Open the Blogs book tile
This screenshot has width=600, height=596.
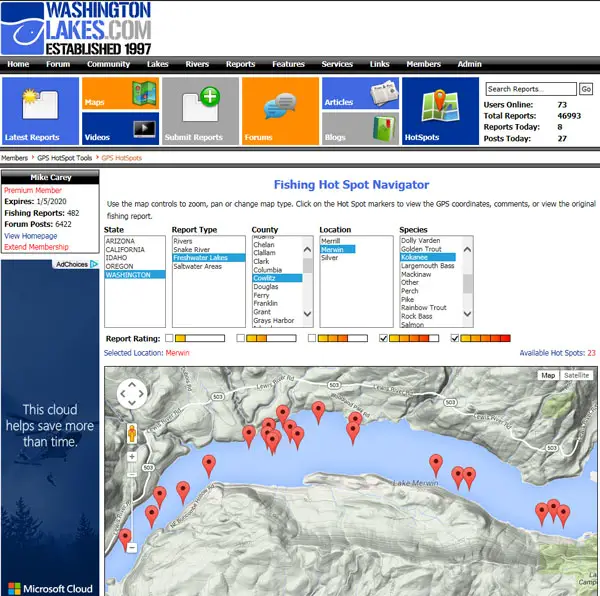point(360,129)
